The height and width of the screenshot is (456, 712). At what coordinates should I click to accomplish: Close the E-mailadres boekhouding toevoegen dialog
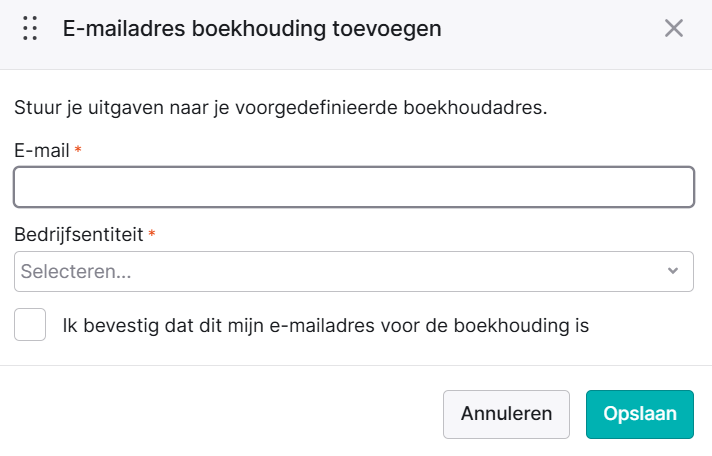tap(674, 28)
